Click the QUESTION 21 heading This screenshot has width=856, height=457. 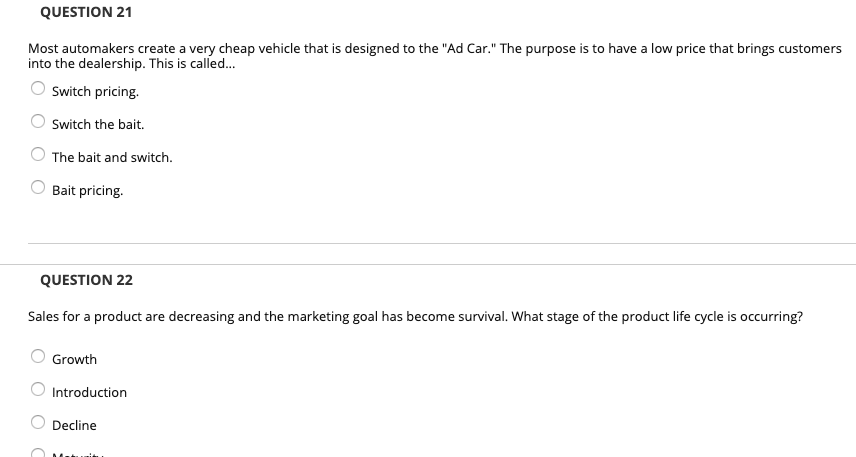point(86,12)
